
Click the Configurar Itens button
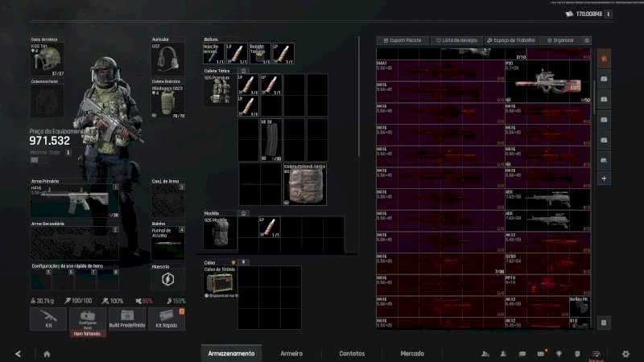pos(88,319)
